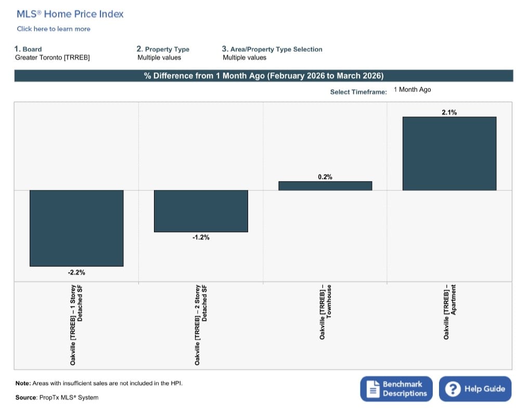The image size is (529, 420).
Task: Select the Oakville 2 Storey Detached SF bar
Action: point(201,211)
